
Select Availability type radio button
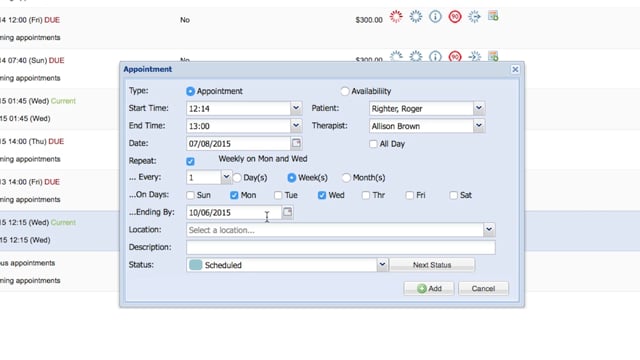click(345, 91)
